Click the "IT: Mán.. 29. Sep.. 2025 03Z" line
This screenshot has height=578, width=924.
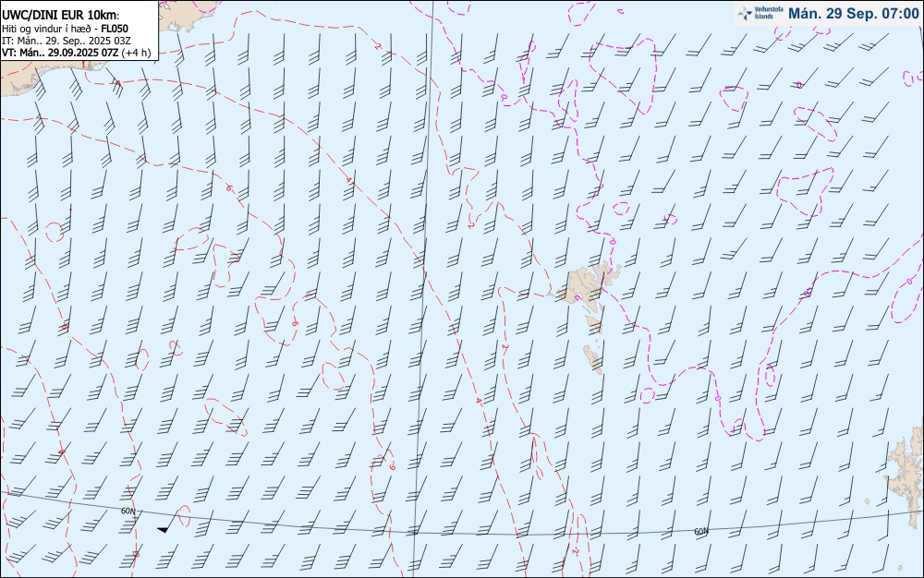pyautogui.click(x=66, y=41)
